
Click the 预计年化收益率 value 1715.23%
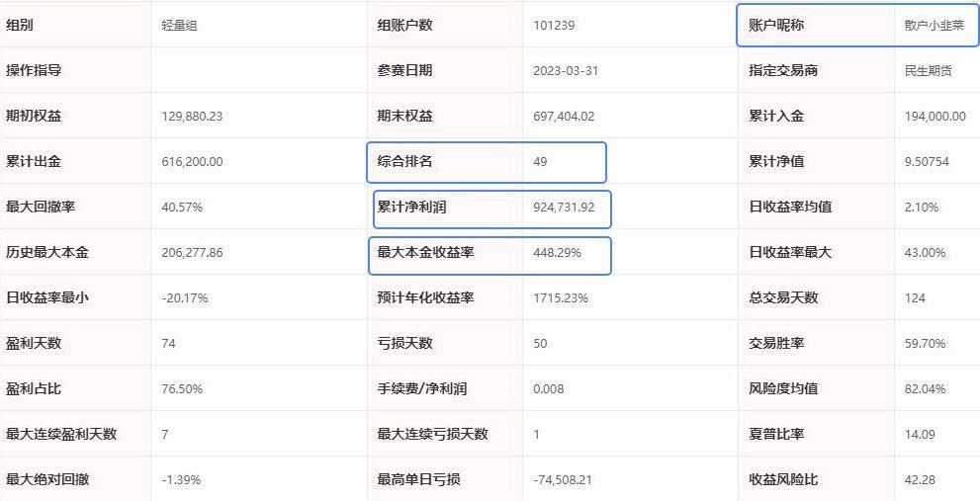coord(561,298)
